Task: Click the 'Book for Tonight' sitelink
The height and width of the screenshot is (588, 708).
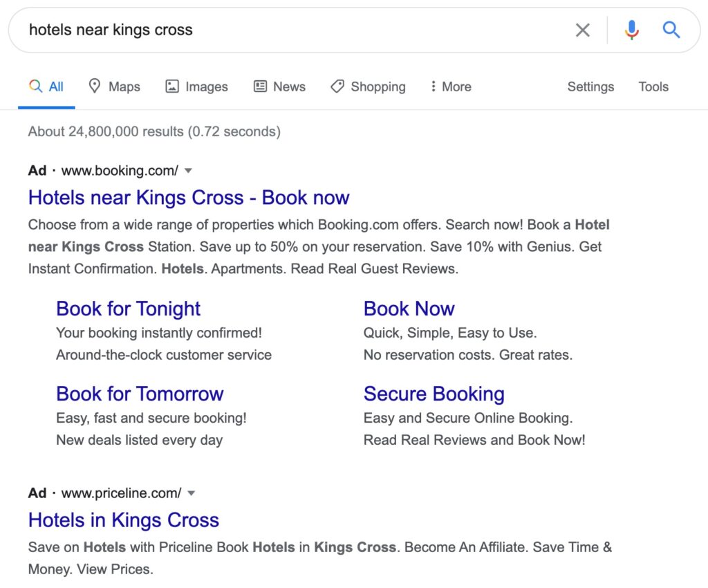Action: pyautogui.click(x=128, y=309)
